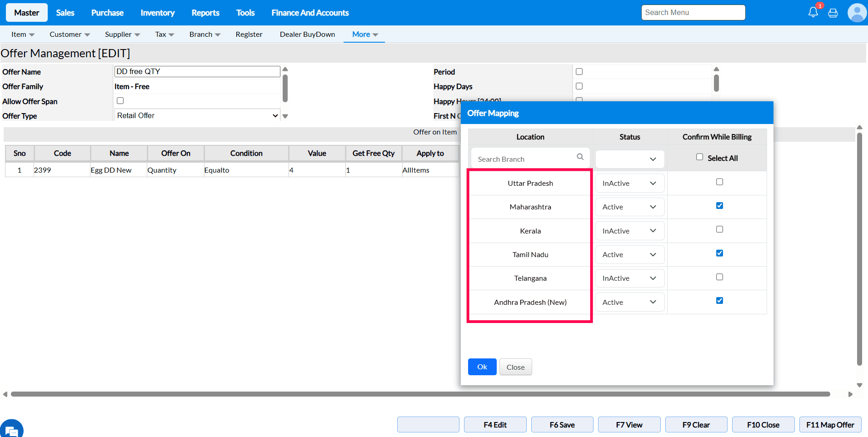This screenshot has height=437, width=868.
Task: Open the notifications bell icon
Action: pos(813,12)
